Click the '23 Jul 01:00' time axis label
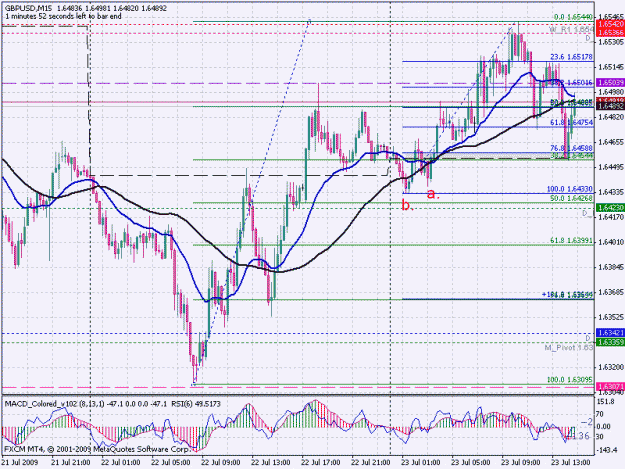625x469 pixels. (421, 463)
